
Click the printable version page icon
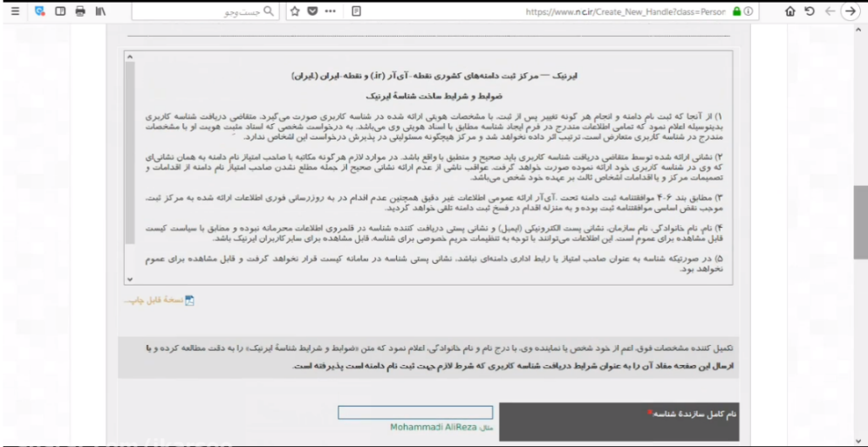(189, 300)
